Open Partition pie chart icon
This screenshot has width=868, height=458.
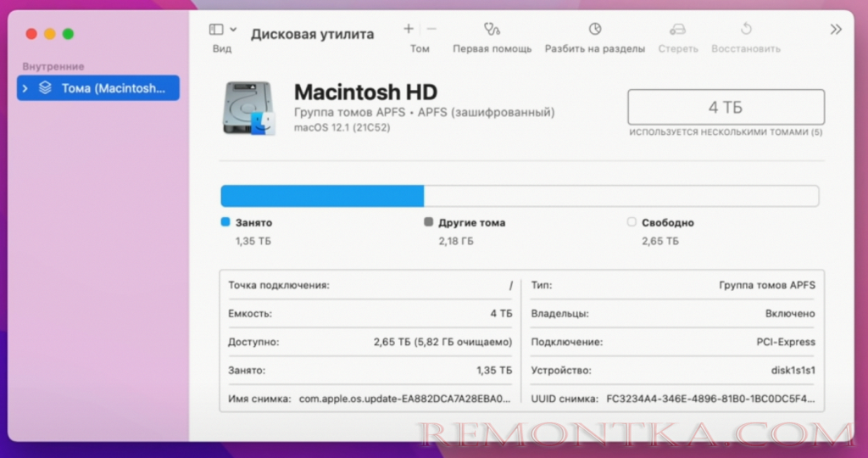coord(595,29)
